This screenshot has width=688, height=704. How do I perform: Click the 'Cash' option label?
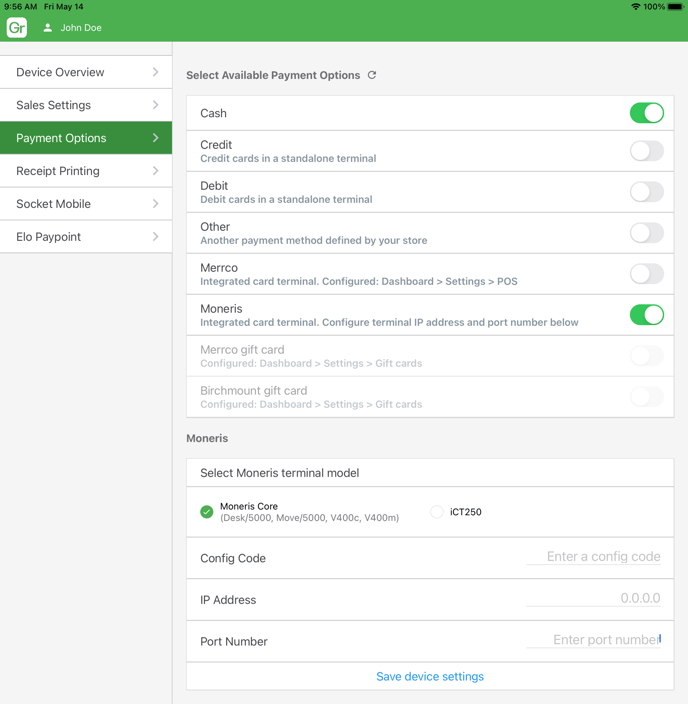(x=213, y=113)
